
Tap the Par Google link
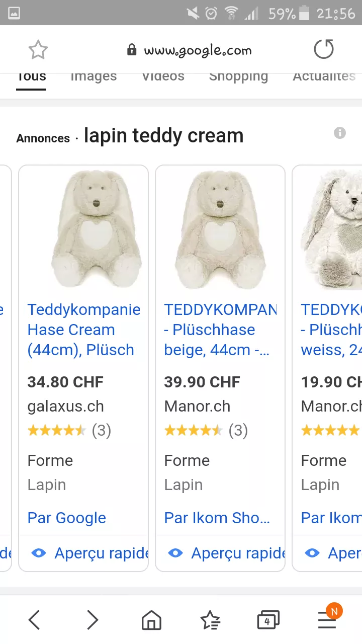pyautogui.click(x=67, y=518)
